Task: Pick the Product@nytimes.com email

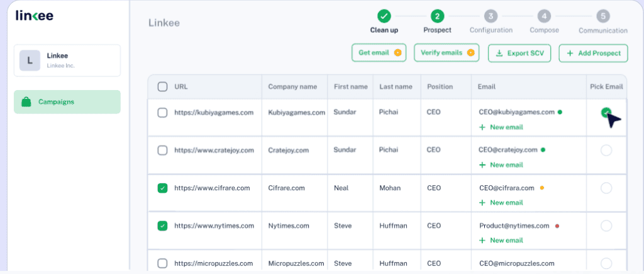Action: pos(606,226)
